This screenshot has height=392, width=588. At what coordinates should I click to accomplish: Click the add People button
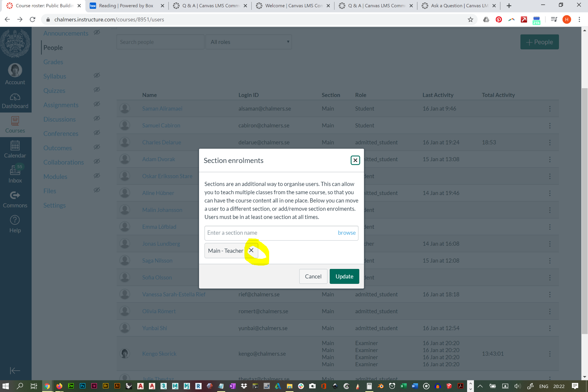click(540, 42)
